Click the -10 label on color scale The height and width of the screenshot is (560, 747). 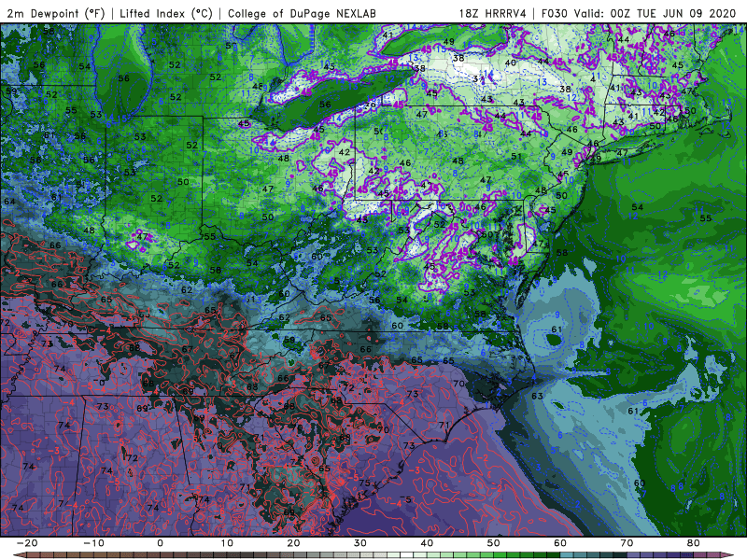93,543
